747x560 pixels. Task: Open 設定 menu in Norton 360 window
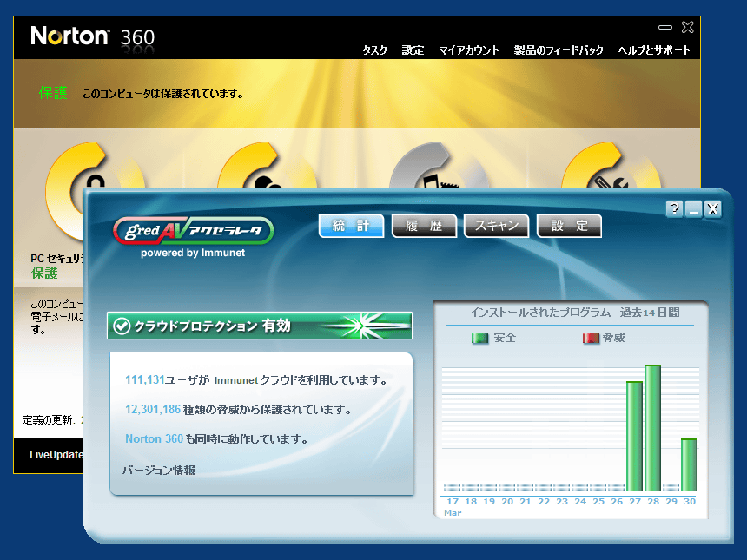413,50
